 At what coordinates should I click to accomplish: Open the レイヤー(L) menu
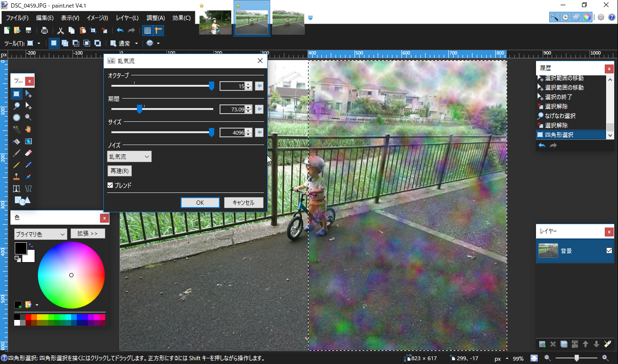[x=127, y=18]
